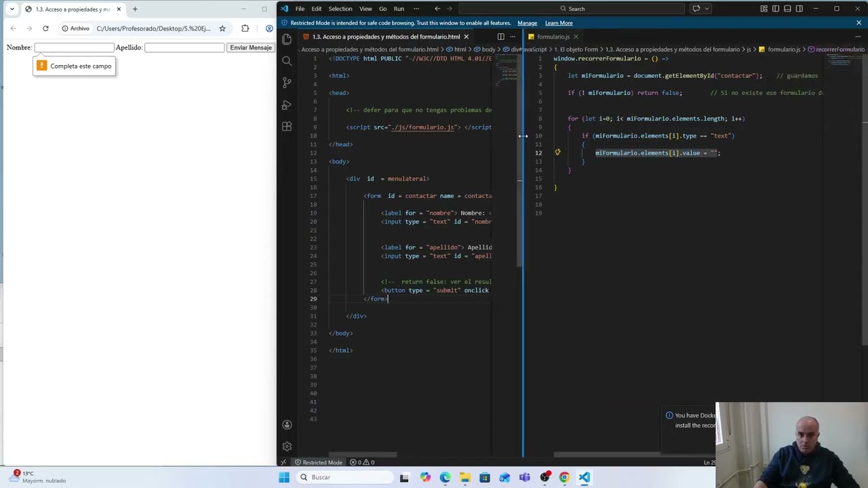Click the Nombre text input in browser
Viewport: 868px width, 488px height.
click(74, 47)
